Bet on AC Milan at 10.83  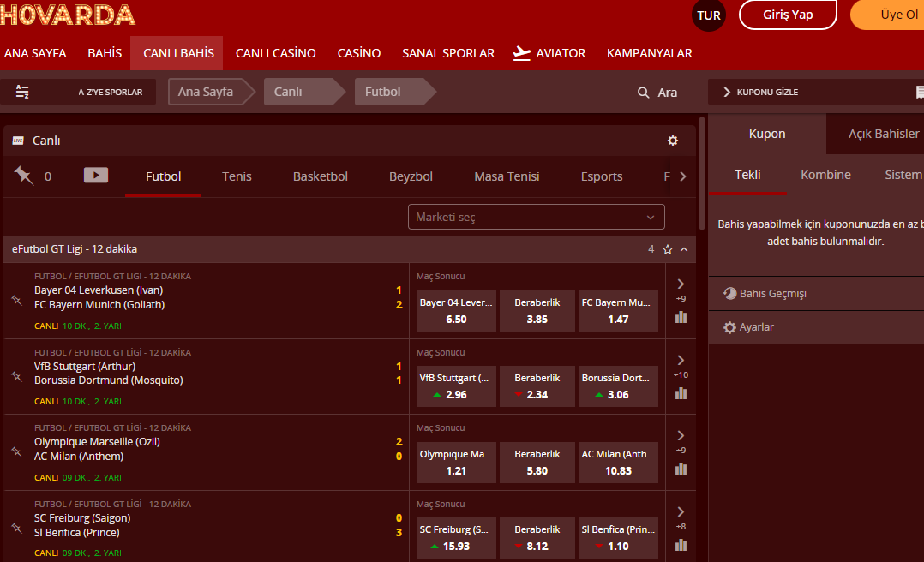click(x=618, y=463)
